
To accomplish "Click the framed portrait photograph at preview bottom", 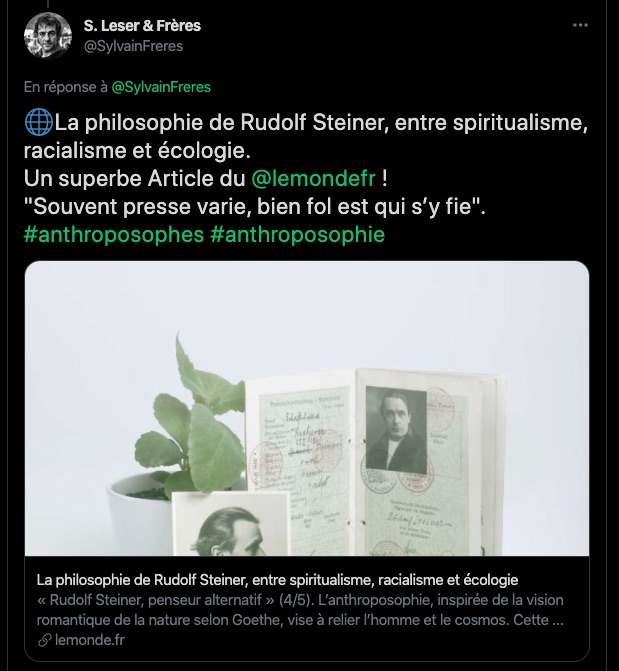I will point(228,525).
